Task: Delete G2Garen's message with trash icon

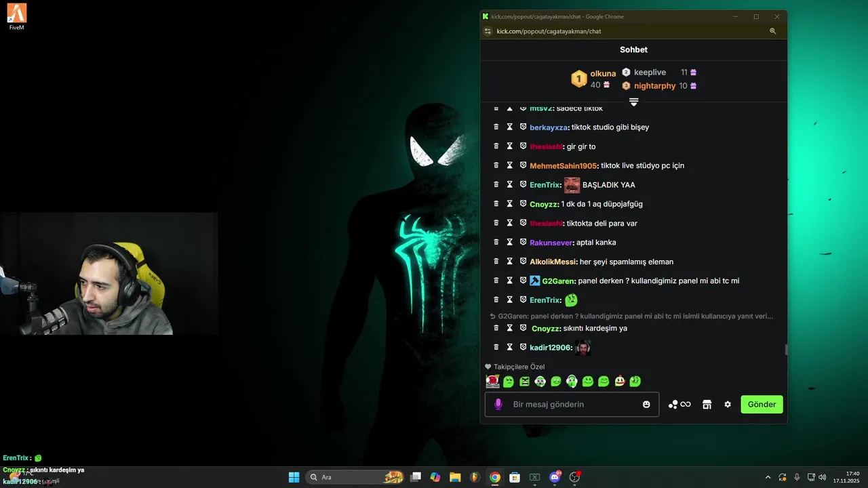Action: point(496,281)
